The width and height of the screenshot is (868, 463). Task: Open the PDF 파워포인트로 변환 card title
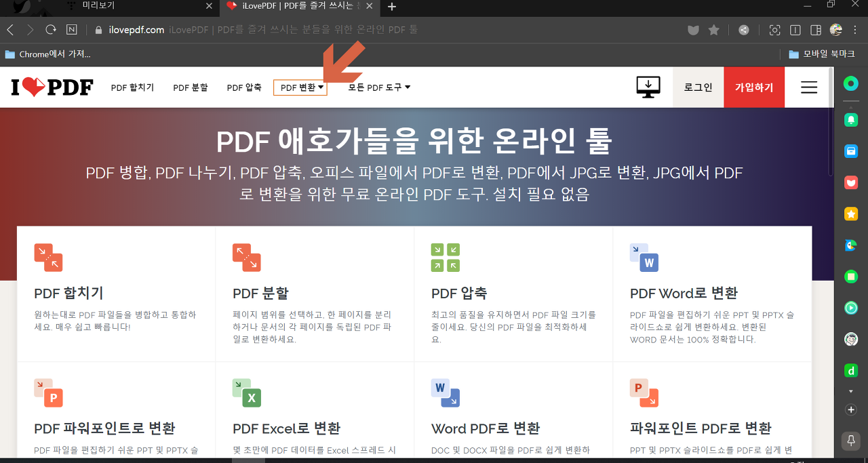click(104, 428)
